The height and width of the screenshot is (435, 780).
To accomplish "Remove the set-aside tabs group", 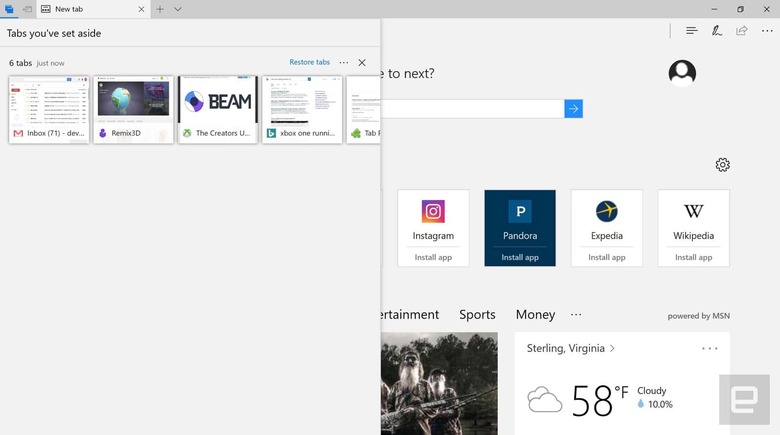I will (x=362, y=63).
